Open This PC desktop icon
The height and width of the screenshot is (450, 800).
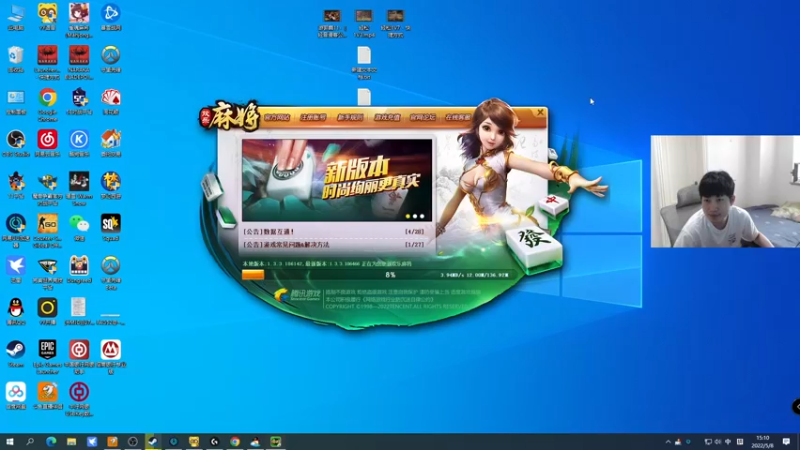click(16, 14)
